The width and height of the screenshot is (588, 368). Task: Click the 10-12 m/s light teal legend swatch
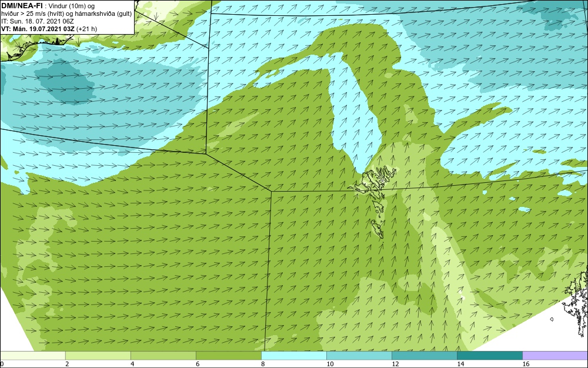359,356
